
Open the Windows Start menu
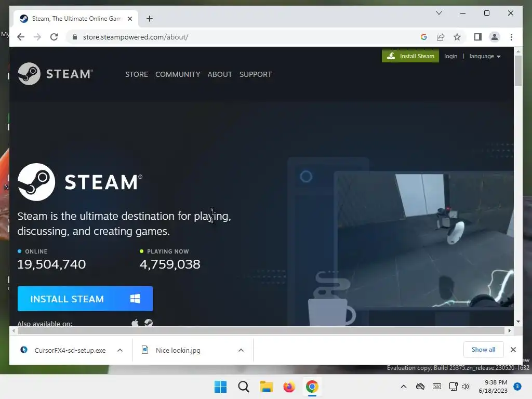pos(220,387)
